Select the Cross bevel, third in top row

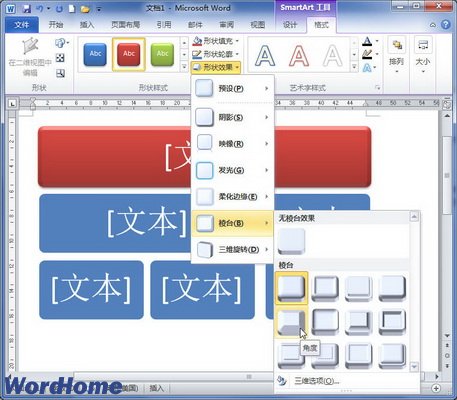359,288
